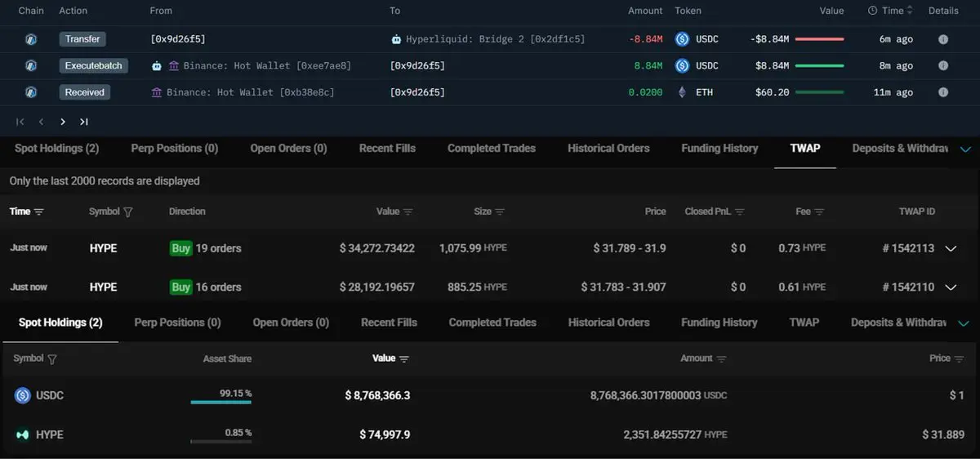This screenshot has width=980, height=459.
Task: Click ETH token icon in Received row
Action: point(682,92)
